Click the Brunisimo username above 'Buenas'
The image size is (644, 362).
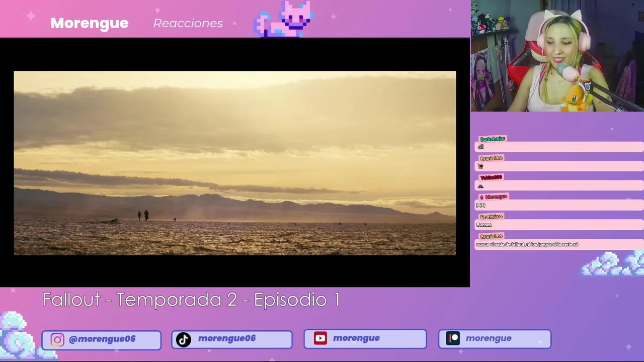tap(491, 217)
